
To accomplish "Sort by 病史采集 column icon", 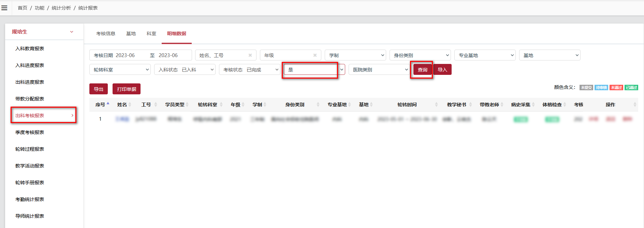I will [533, 105].
